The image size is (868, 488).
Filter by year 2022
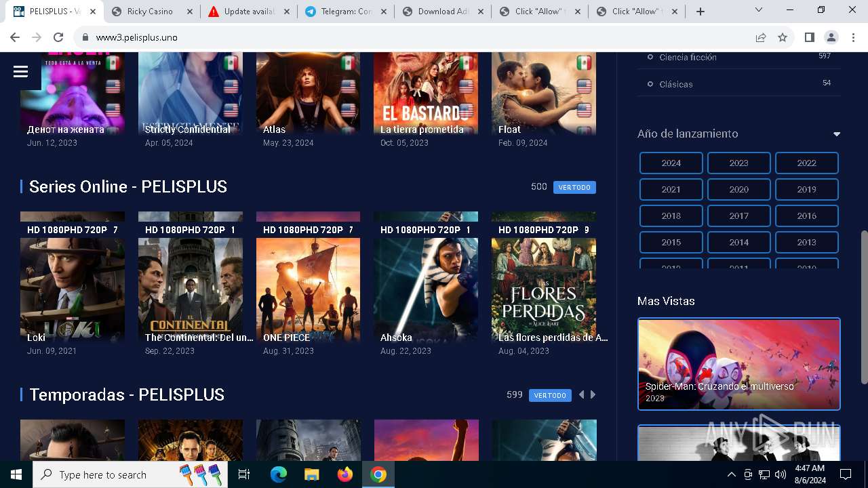807,163
